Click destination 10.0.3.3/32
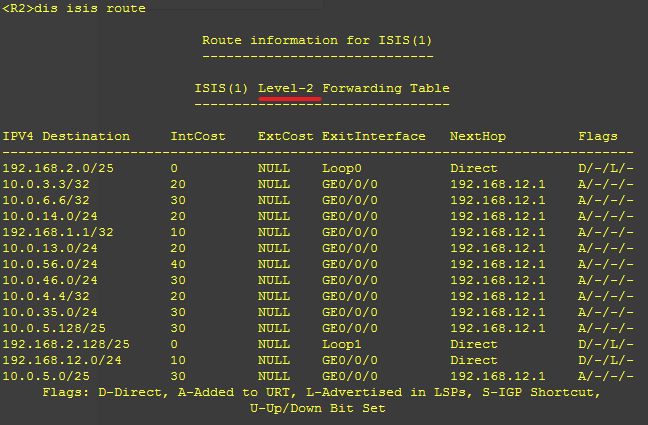This screenshot has height=425, width=648. [x=46, y=184]
